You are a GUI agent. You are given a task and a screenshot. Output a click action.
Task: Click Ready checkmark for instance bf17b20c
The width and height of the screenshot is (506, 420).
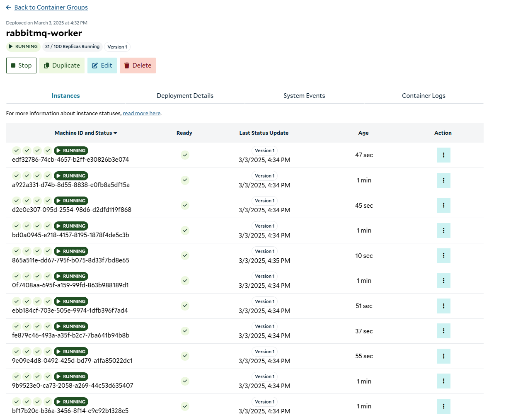[185, 406]
